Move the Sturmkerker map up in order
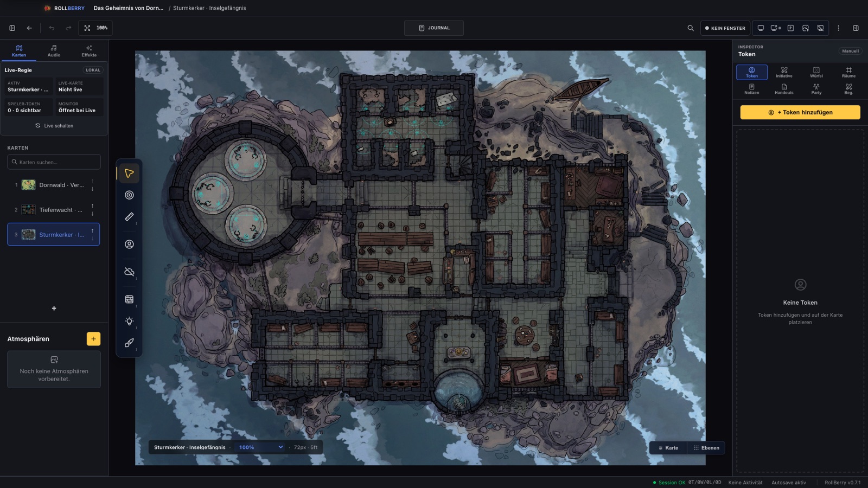868x488 pixels. coord(92,231)
